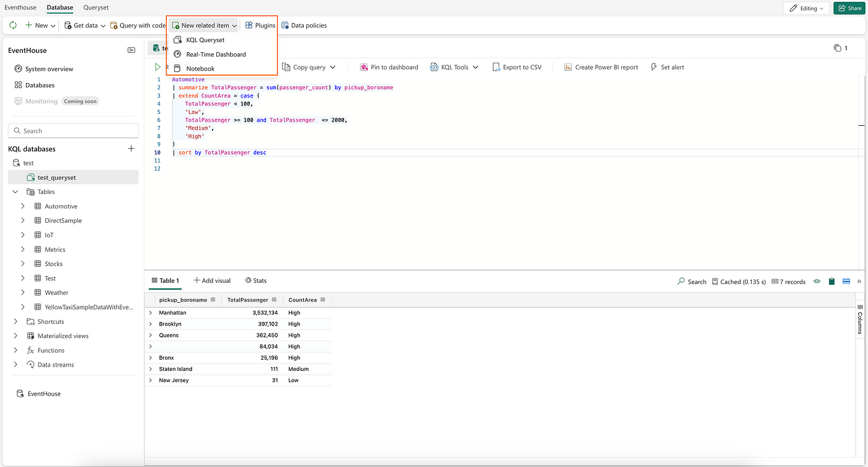Select the Table 1 results tab
The height and width of the screenshot is (467, 868).
tap(165, 281)
